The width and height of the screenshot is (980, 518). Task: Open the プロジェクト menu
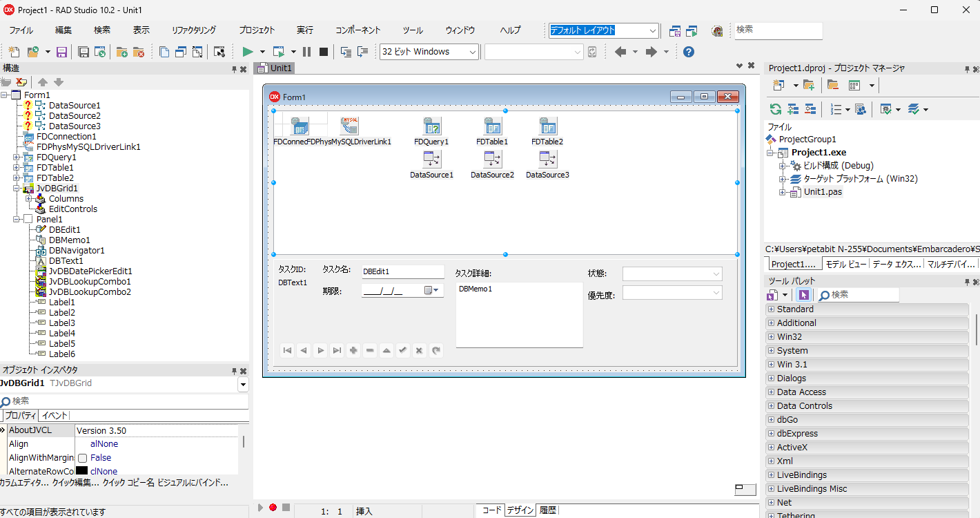point(256,30)
